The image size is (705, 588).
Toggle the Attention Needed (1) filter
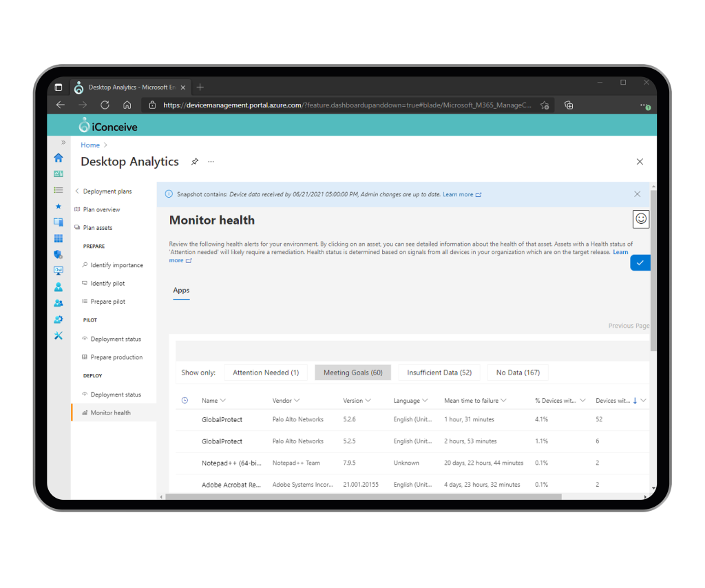coord(266,372)
